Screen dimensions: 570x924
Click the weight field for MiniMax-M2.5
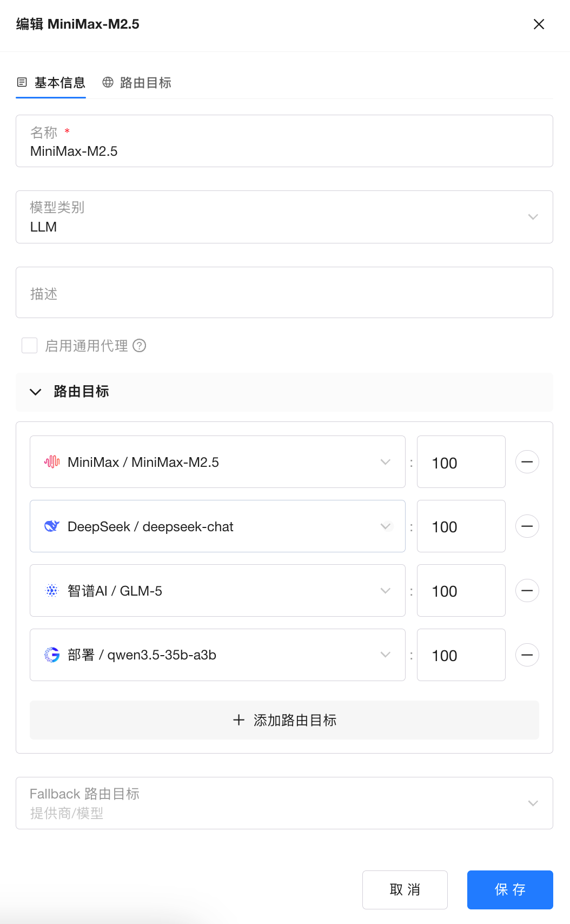(461, 463)
